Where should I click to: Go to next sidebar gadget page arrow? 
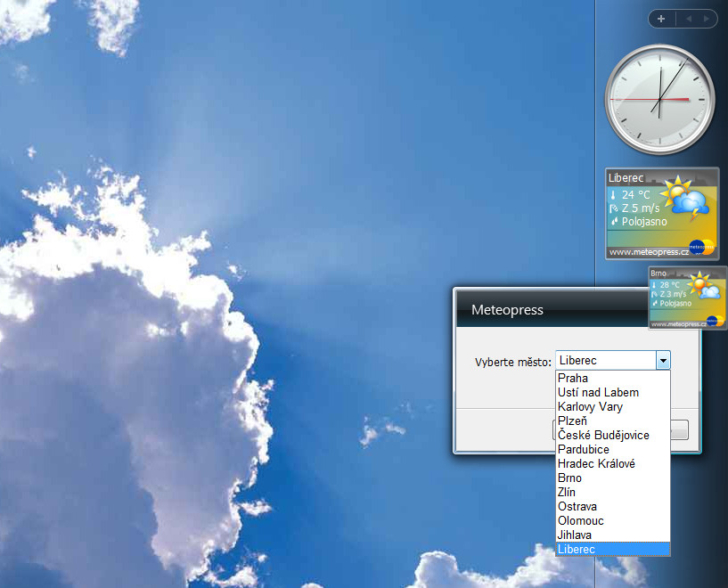click(707, 19)
